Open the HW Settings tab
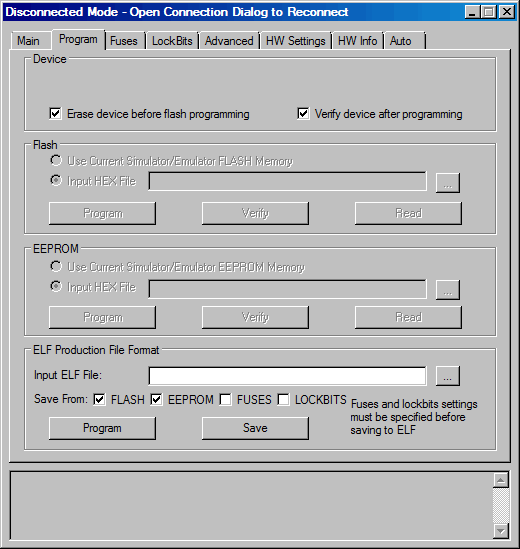Screen dimensions: 520x549 [x=296, y=41]
